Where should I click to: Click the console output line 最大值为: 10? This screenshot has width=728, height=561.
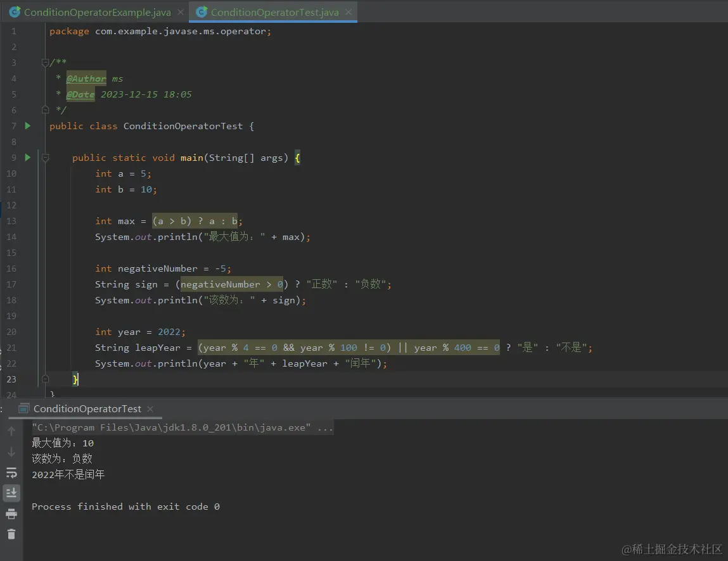coord(63,443)
